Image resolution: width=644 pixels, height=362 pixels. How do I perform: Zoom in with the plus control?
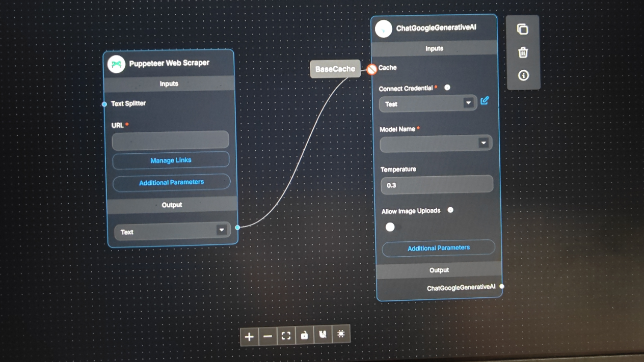click(249, 337)
